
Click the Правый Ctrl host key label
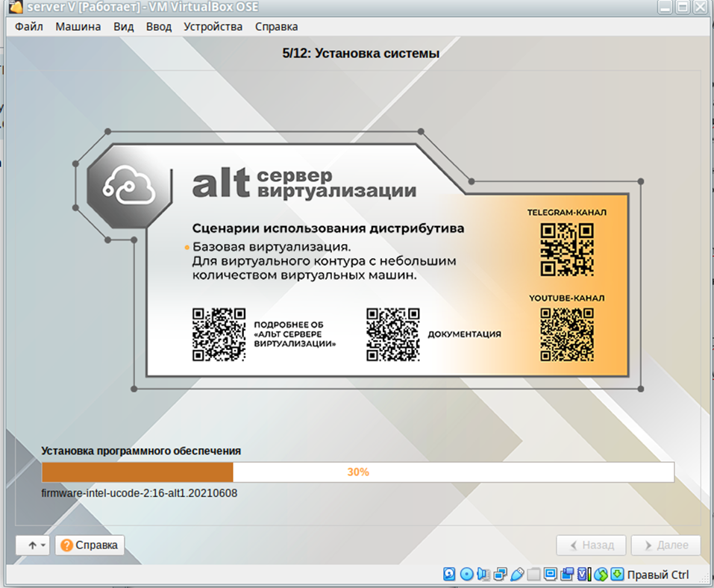(x=657, y=575)
